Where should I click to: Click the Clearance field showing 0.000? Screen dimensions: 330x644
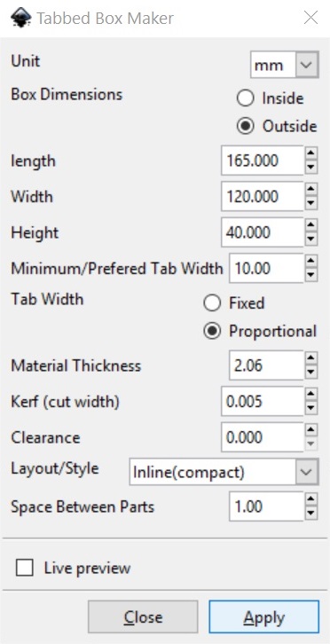(x=263, y=437)
